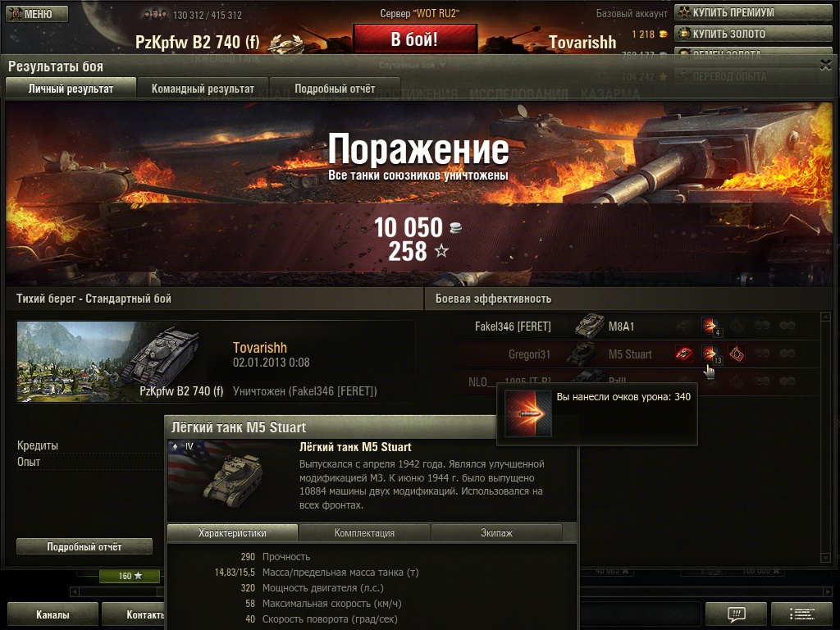This screenshot has height=630, width=840.
Task: Click the critical hit icon in Gregori31 row
Action: point(736,354)
